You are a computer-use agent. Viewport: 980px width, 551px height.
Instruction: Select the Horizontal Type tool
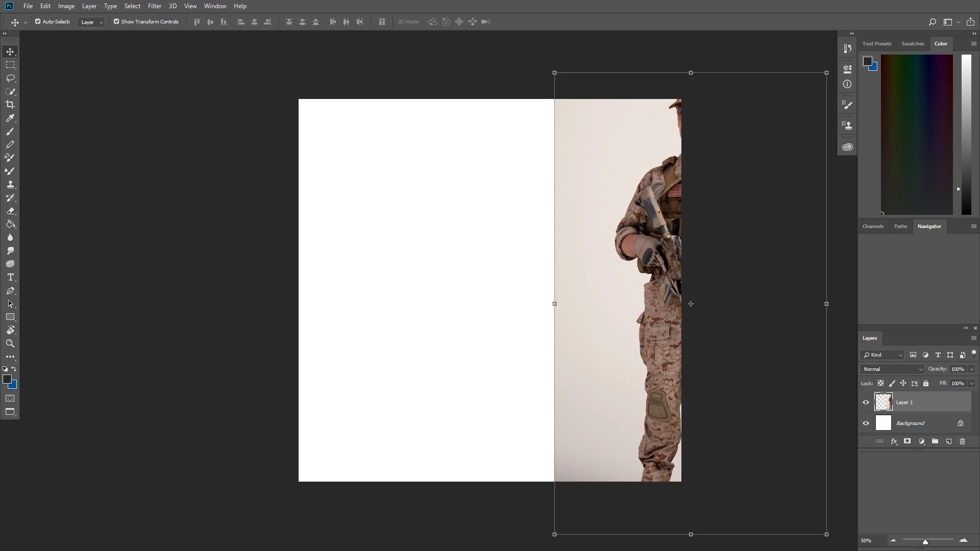(10, 277)
